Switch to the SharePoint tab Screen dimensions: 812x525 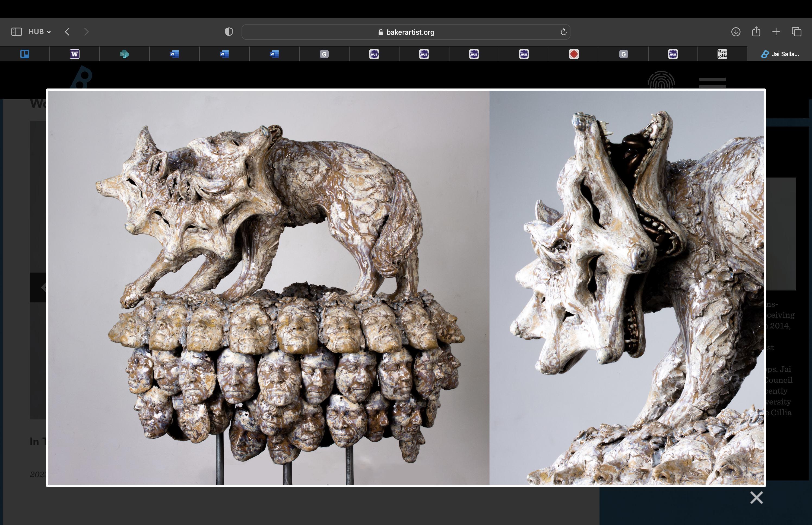(124, 54)
